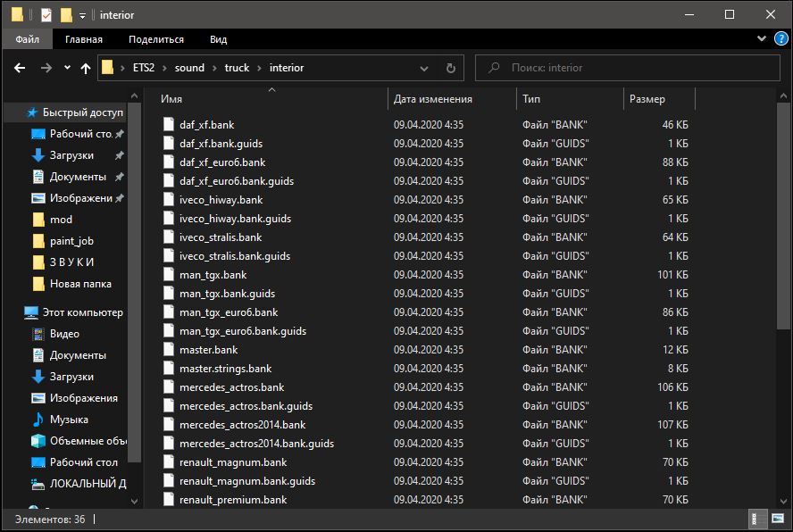This screenshot has height=532, width=793.
Task: Open the Файл menu
Action: click(x=27, y=39)
